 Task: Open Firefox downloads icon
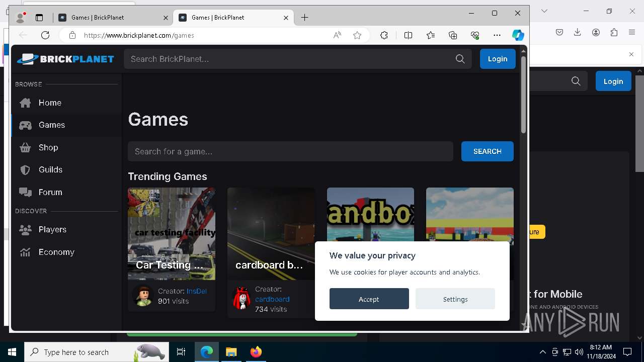pos(578,32)
